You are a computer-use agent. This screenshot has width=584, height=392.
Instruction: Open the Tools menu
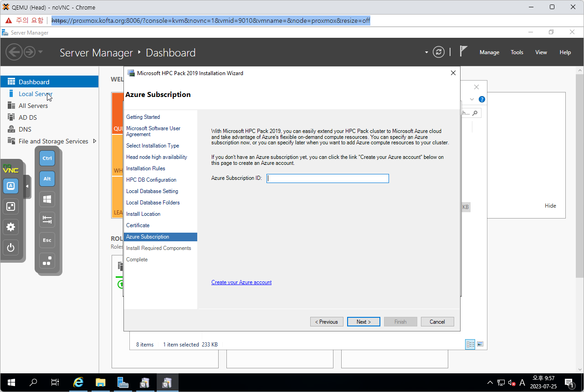(x=517, y=52)
